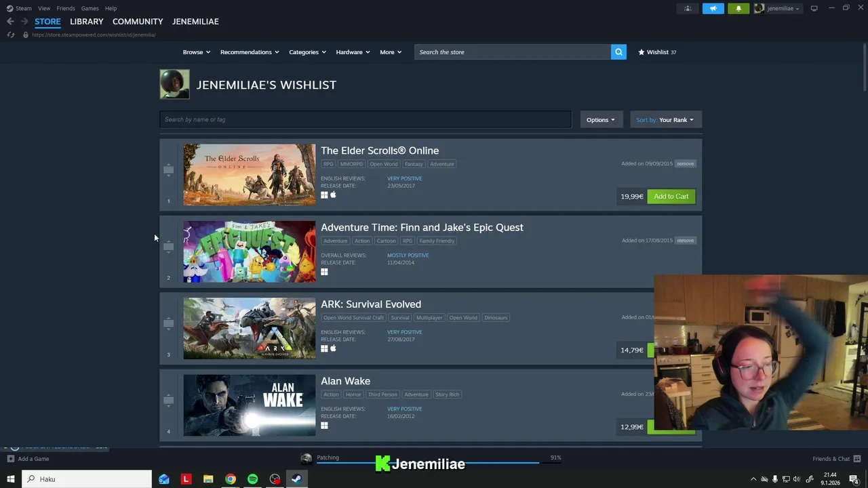Screen dimensions: 868x488
Task: Open The Elder Scrolls Online thumbnail
Action: (250, 174)
